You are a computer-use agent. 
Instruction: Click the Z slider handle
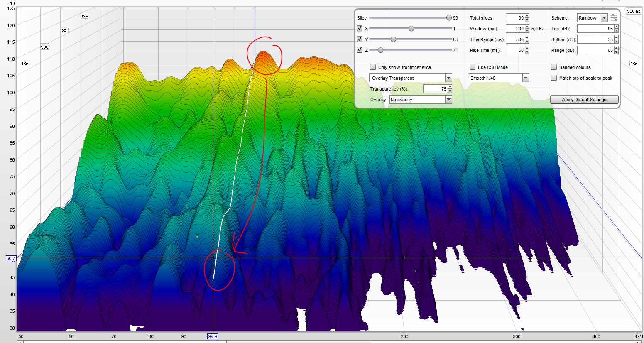coord(380,50)
